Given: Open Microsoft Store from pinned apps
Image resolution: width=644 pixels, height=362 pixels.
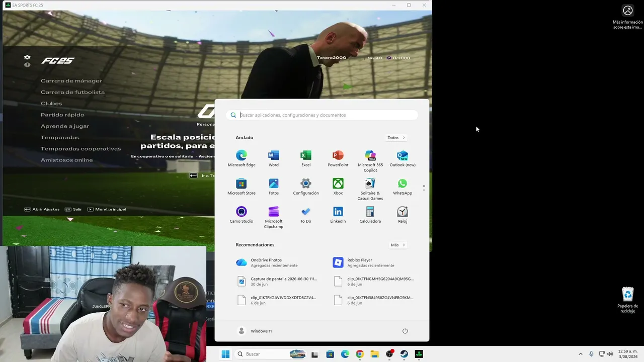Looking at the screenshot, I should (x=242, y=187).
